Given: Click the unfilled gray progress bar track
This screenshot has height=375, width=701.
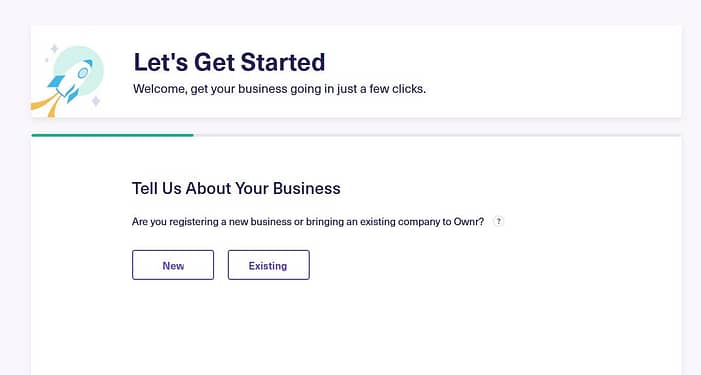Looking at the screenshot, I should coord(437,135).
